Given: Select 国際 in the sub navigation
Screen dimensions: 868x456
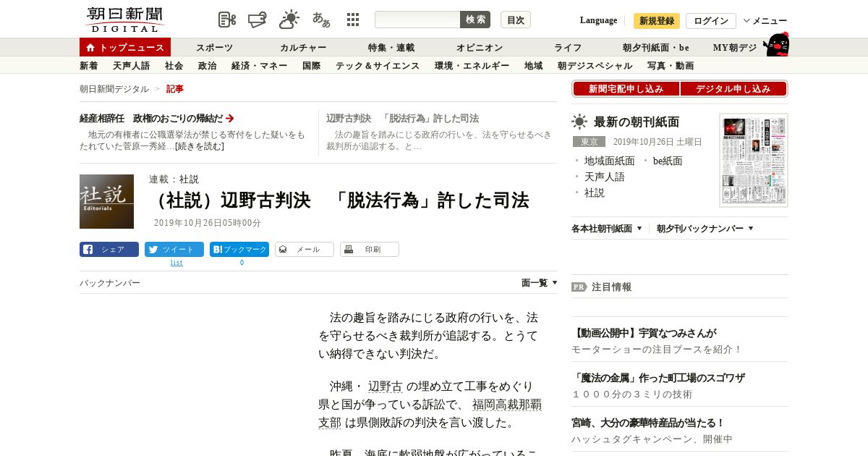Looking at the screenshot, I should [x=312, y=66].
